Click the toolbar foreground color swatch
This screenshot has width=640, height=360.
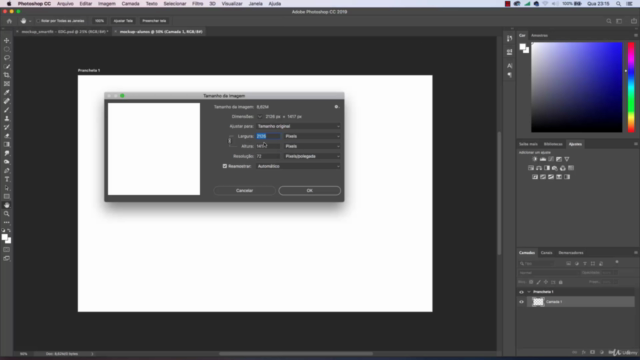4,238
